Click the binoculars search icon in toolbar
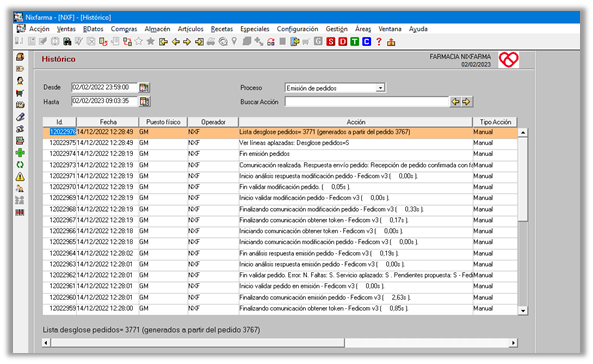Screen dimensions: 593x364 click(x=67, y=42)
